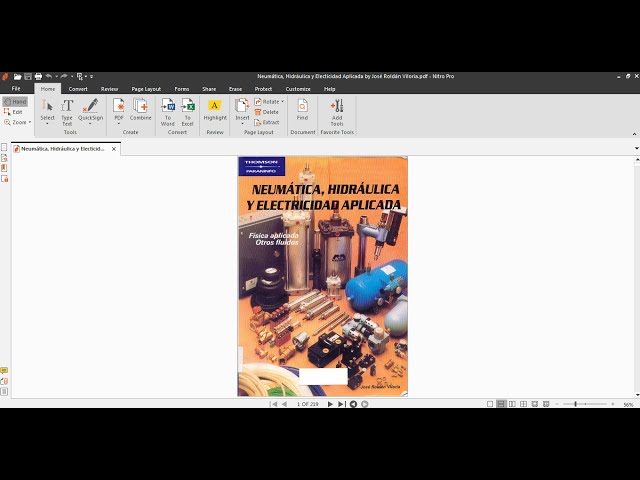Viewport: 640px width, 480px height.
Task: Open the Share ribbon tab
Action: [209, 89]
